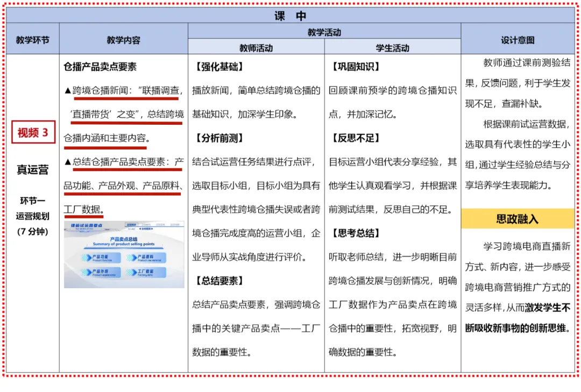Click the 总结产品卖点要素,强调跨境仓 line

[x=256, y=304]
